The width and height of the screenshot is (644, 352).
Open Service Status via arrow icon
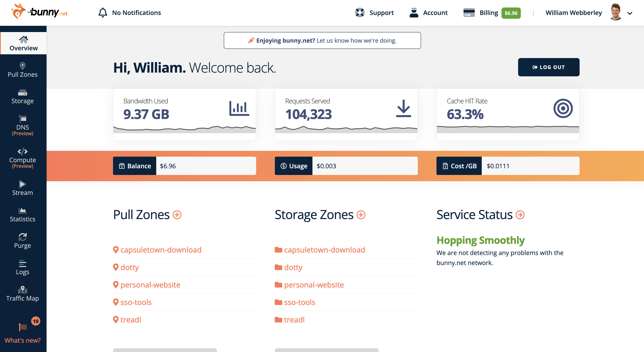[520, 214]
